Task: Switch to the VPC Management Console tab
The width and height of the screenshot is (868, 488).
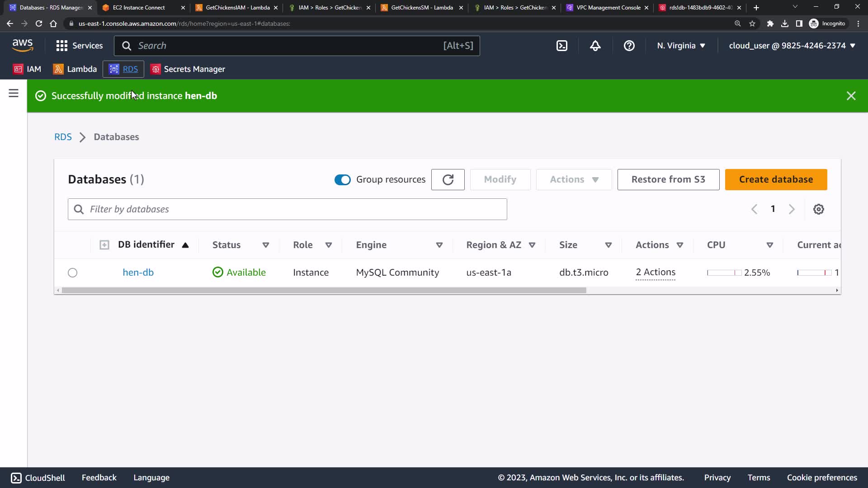Action: click(x=608, y=8)
